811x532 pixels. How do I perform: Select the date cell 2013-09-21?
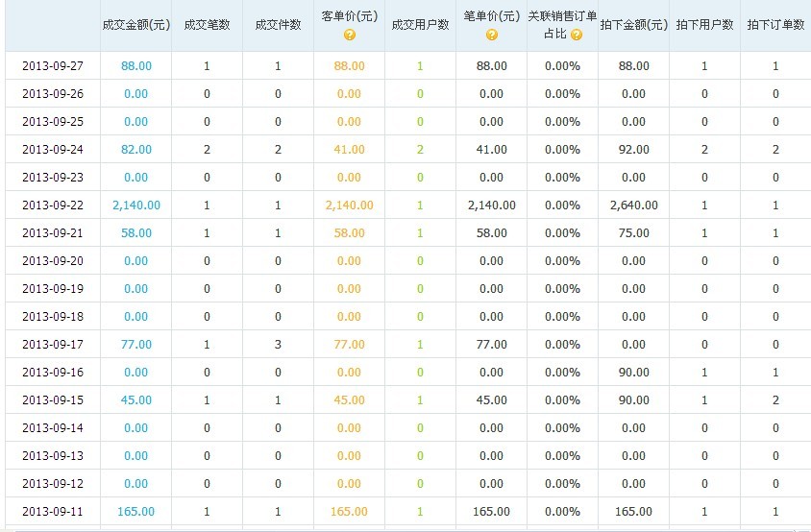(53, 233)
